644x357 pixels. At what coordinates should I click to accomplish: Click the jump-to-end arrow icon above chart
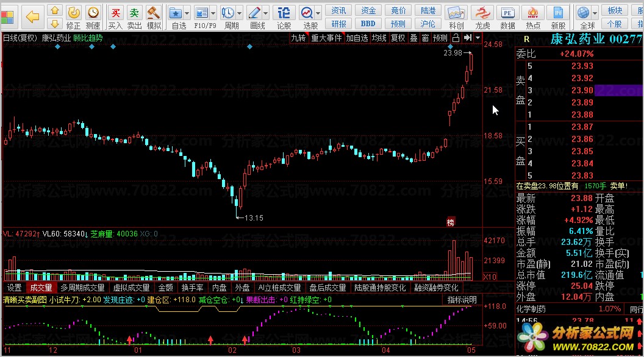[x=467, y=38]
